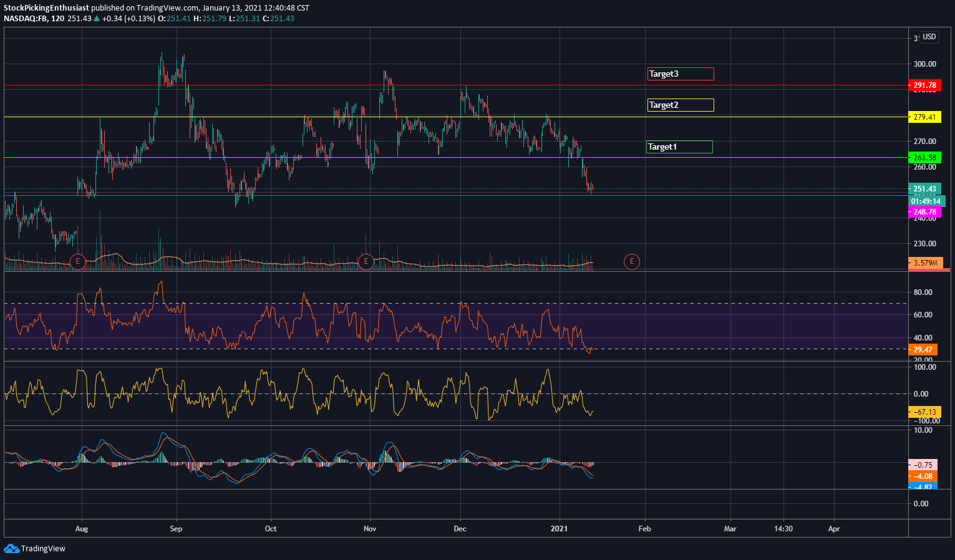Click the Aug label on time axis
The image size is (955, 560).
[82, 529]
